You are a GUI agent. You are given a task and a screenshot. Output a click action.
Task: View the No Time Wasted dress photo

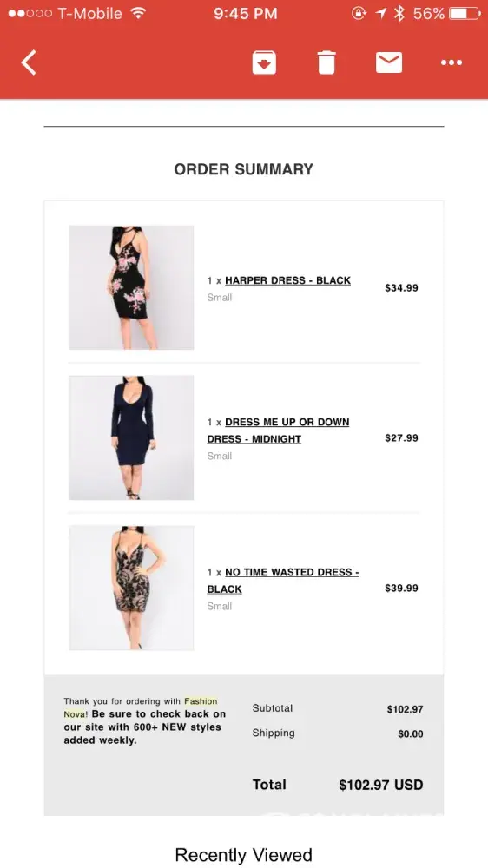coord(131,588)
